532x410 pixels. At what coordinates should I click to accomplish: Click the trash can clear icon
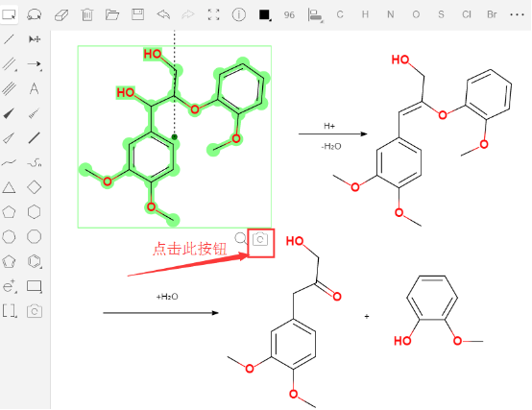pos(86,14)
